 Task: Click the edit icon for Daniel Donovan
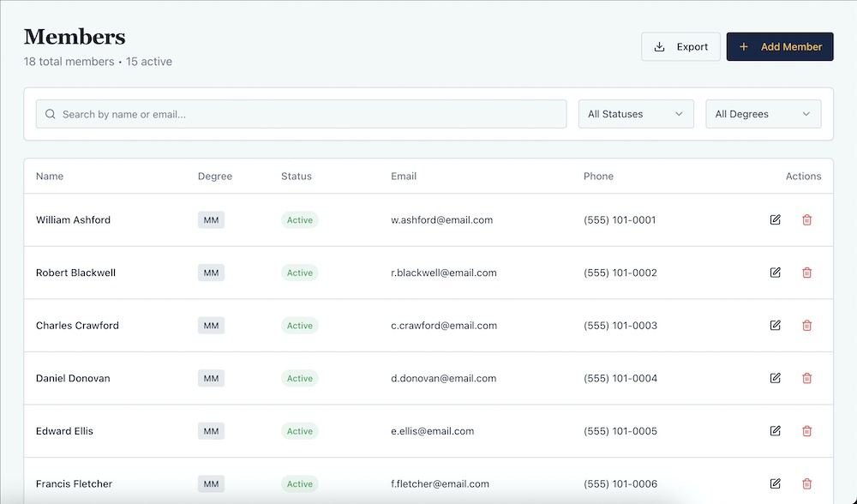[775, 378]
